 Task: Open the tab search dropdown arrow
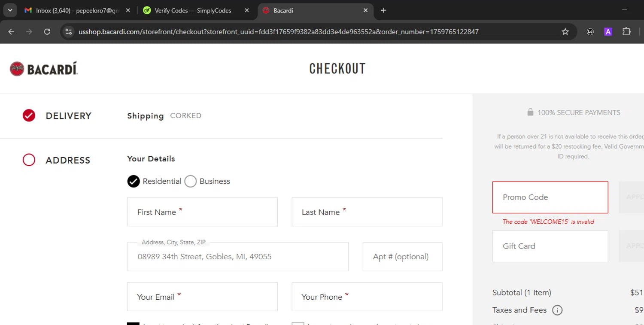[10, 10]
